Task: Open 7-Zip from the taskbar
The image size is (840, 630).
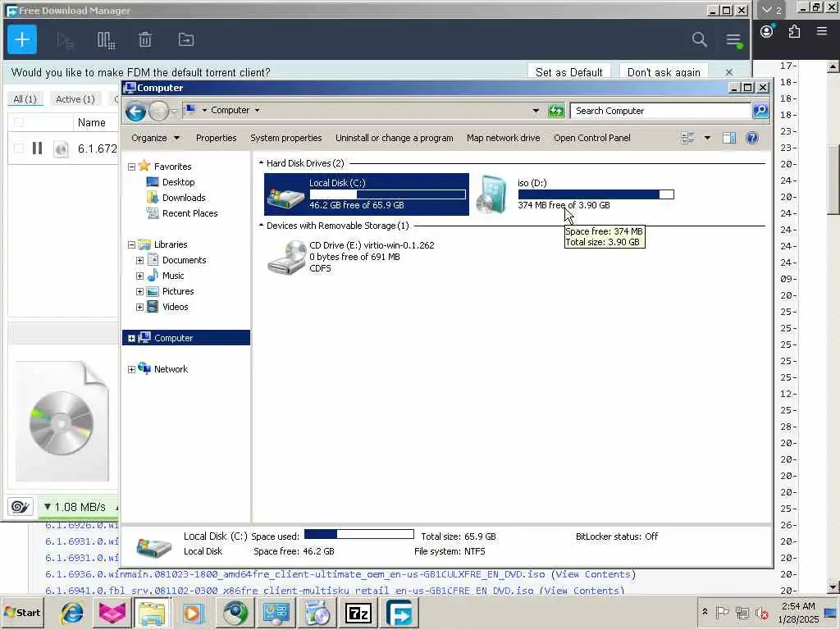Action: point(358,613)
